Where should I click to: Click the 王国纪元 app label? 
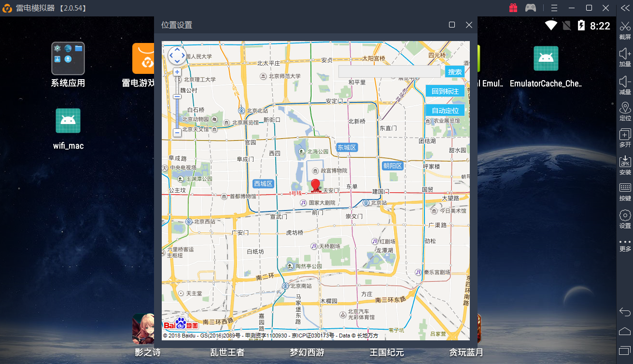(387, 352)
